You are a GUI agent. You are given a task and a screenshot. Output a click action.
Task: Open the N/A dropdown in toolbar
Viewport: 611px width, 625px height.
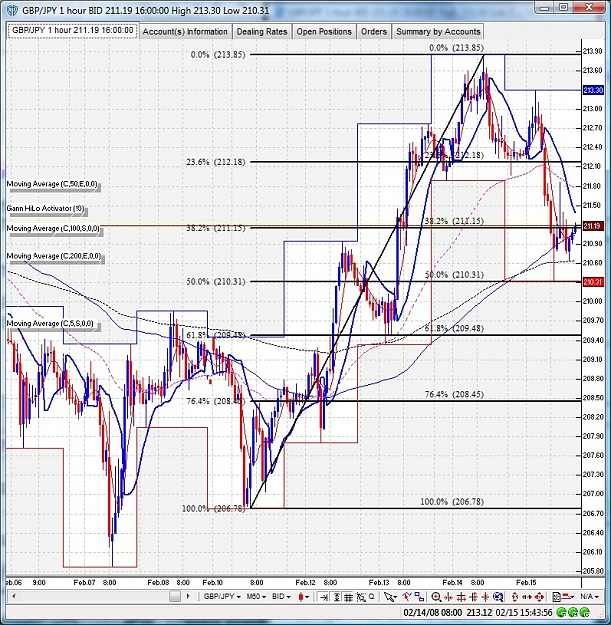[x=589, y=597]
